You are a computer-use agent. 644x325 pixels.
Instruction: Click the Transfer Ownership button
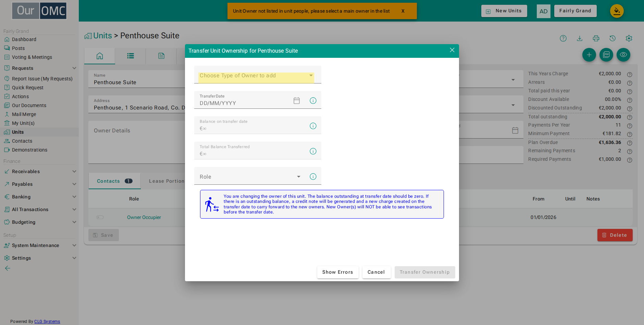[x=425, y=272]
